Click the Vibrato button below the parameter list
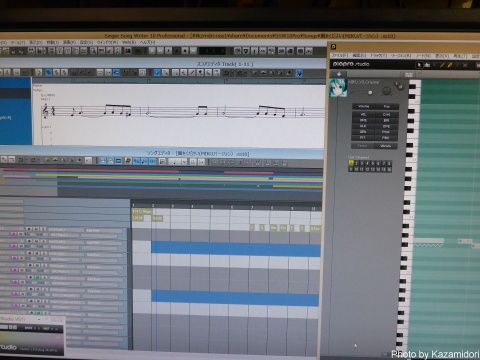480x360 pixels. 386,146
